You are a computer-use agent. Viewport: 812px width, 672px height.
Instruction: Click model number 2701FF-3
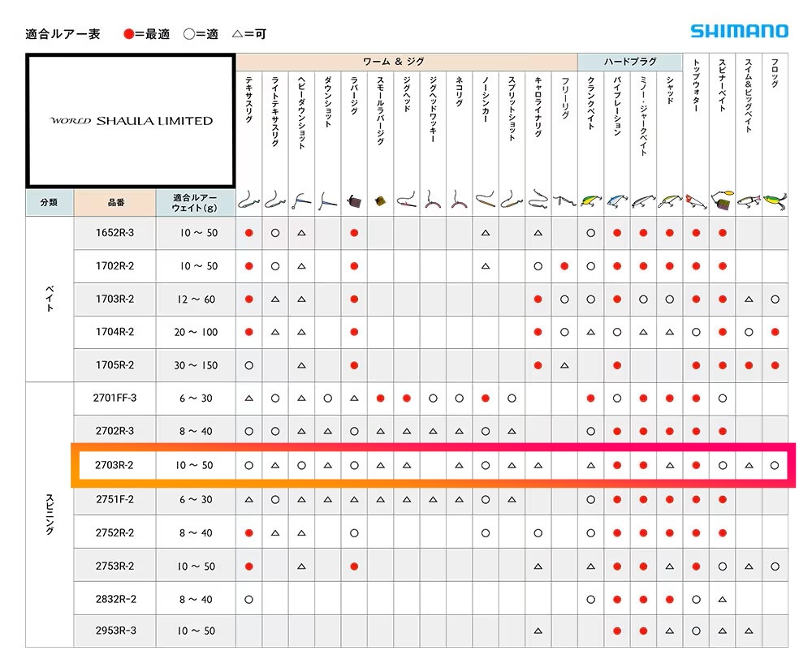tap(114, 398)
